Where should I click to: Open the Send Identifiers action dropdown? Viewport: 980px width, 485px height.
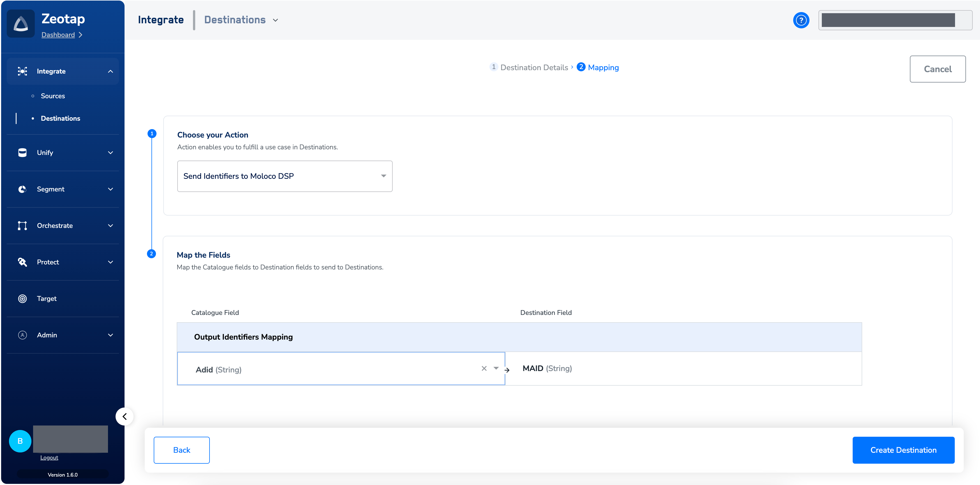pos(285,176)
